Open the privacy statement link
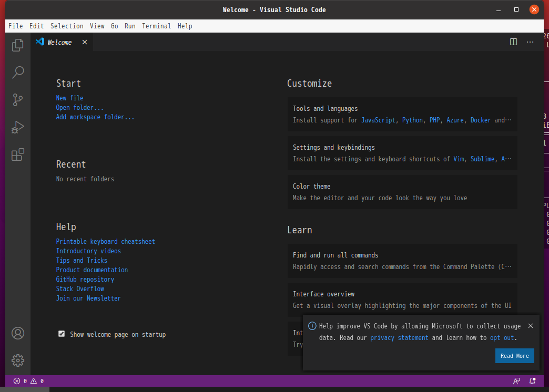This screenshot has height=392, width=549. [x=399, y=337]
